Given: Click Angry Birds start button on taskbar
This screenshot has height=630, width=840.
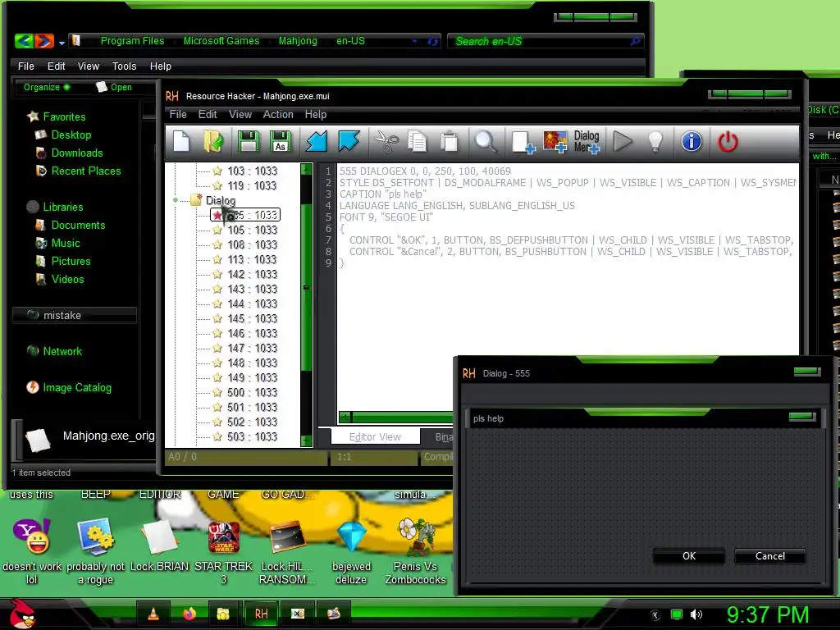Looking at the screenshot, I should [x=22, y=614].
